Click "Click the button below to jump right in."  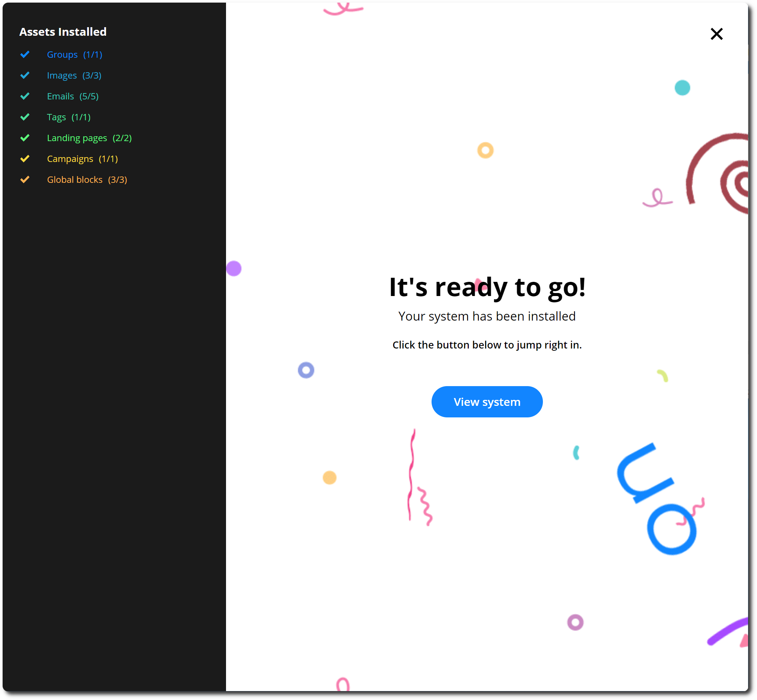[487, 345]
